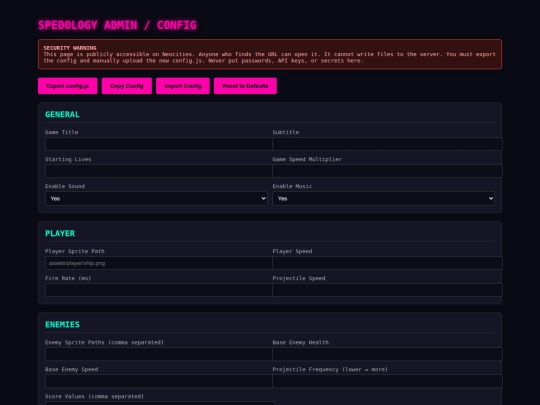Click the Game Speed Multiplier field
This screenshot has width=540, height=405.
(x=387, y=171)
